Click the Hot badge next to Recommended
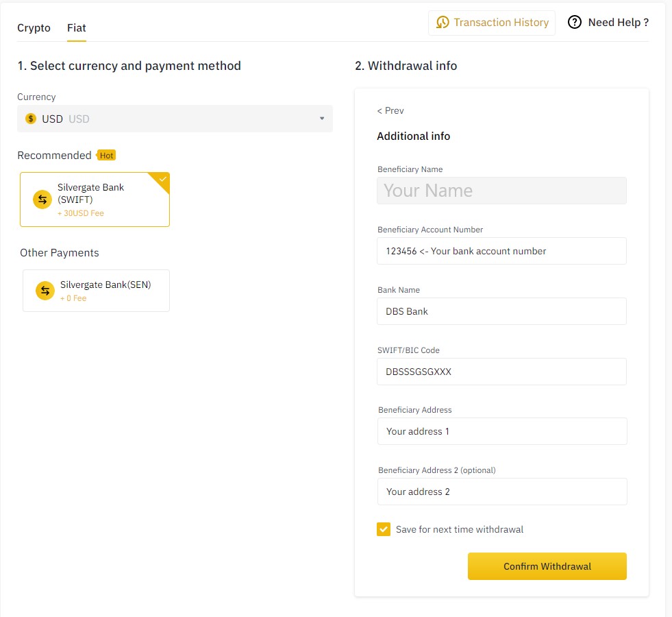672x617 pixels. (x=106, y=155)
